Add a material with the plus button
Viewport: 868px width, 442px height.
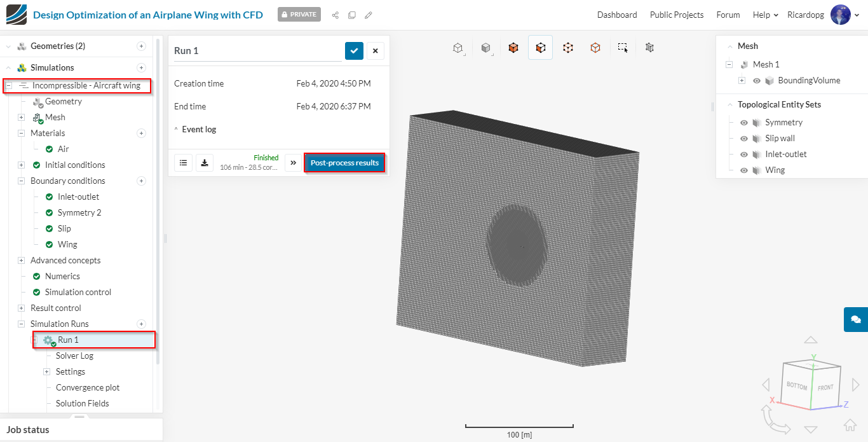[x=141, y=133]
